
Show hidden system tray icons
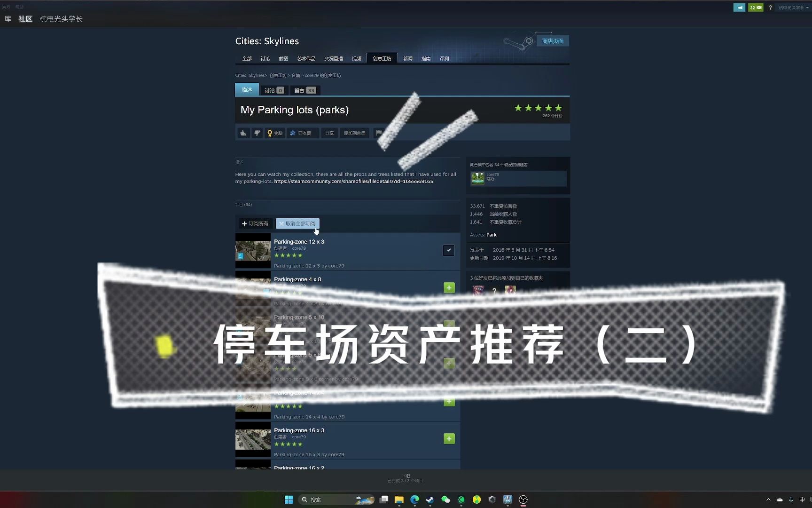coord(768,500)
